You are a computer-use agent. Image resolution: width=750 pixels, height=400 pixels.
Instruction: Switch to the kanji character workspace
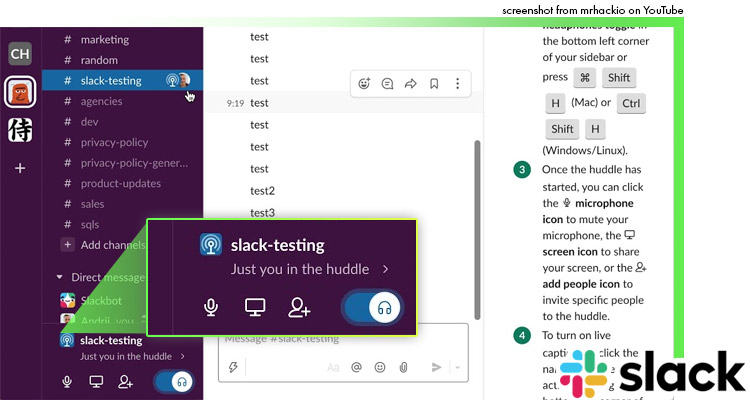[x=20, y=130]
